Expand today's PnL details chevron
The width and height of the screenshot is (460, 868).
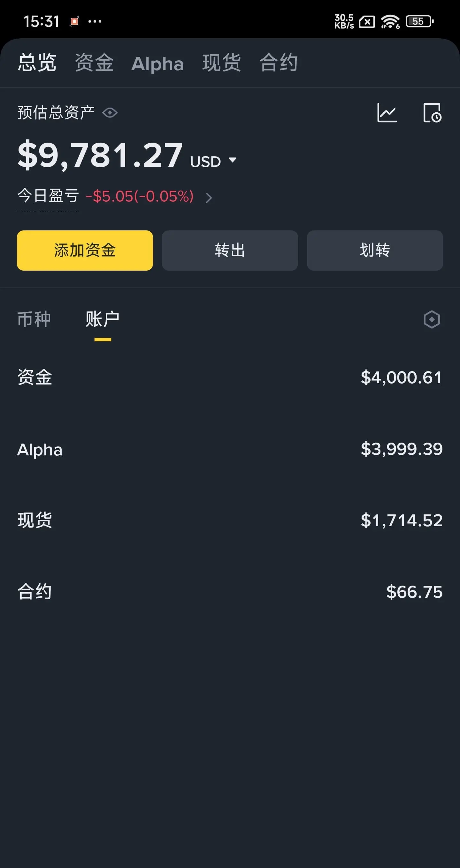tap(209, 198)
